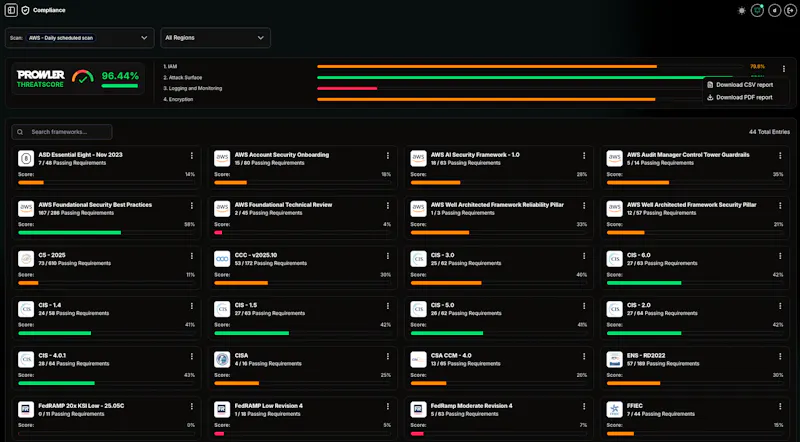The width and height of the screenshot is (800, 442).
Task: Open CIS - 1.4 options menu
Action: click(192, 306)
